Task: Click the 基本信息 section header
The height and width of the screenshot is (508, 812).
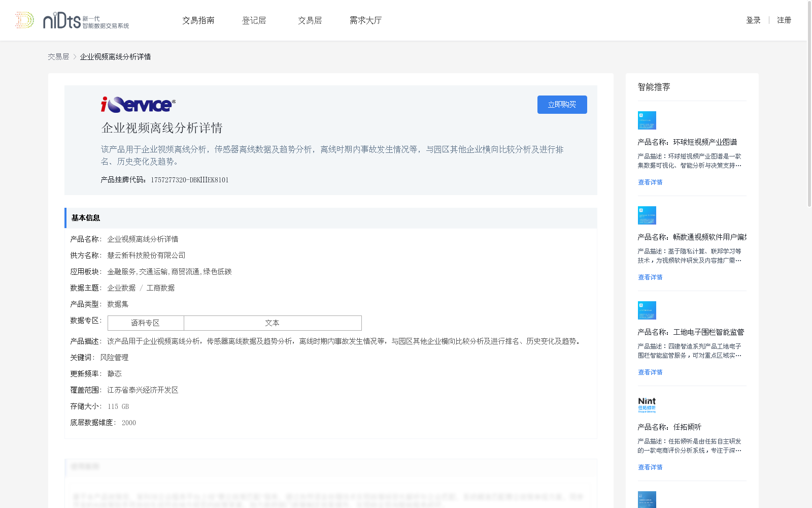Action: (331, 218)
